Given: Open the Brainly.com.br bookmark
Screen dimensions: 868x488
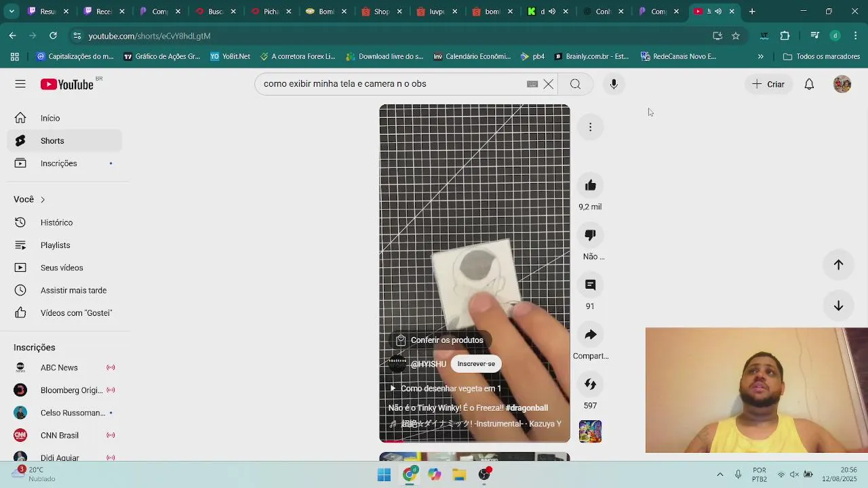Looking at the screenshot, I should click(x=591, y=57).
